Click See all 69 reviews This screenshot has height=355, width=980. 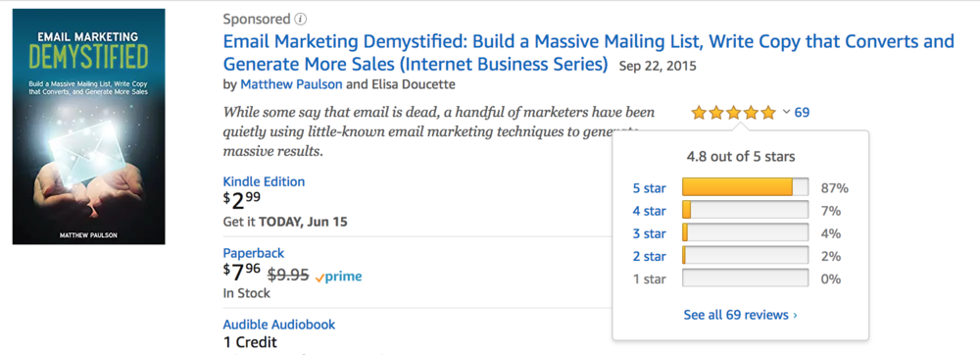pos(741,315)
